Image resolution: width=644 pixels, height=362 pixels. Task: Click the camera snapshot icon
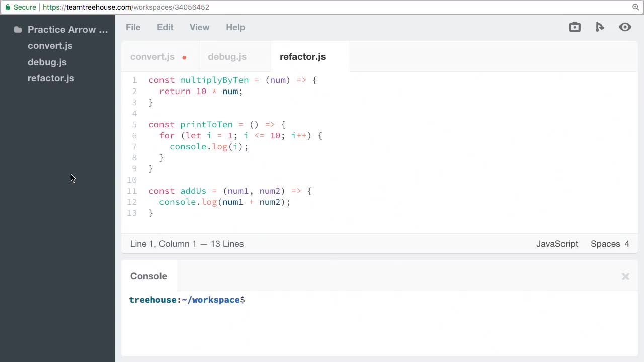575,27
